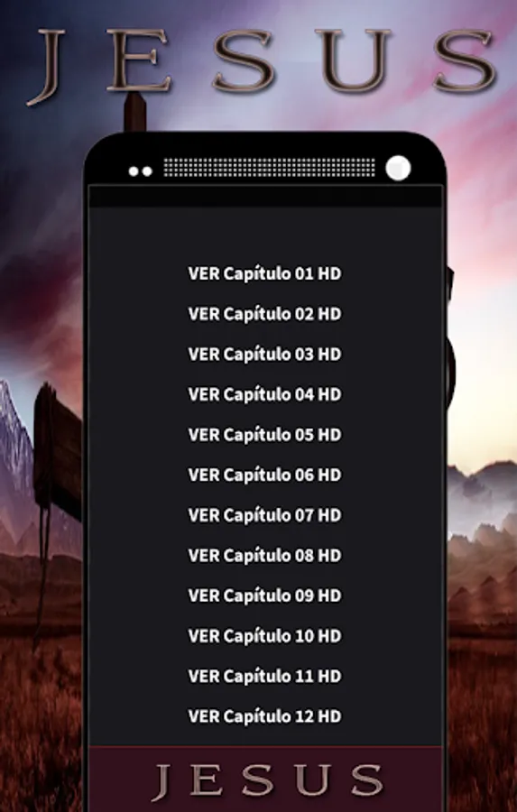View VER Capítulo 11 HD

point(264,677)
